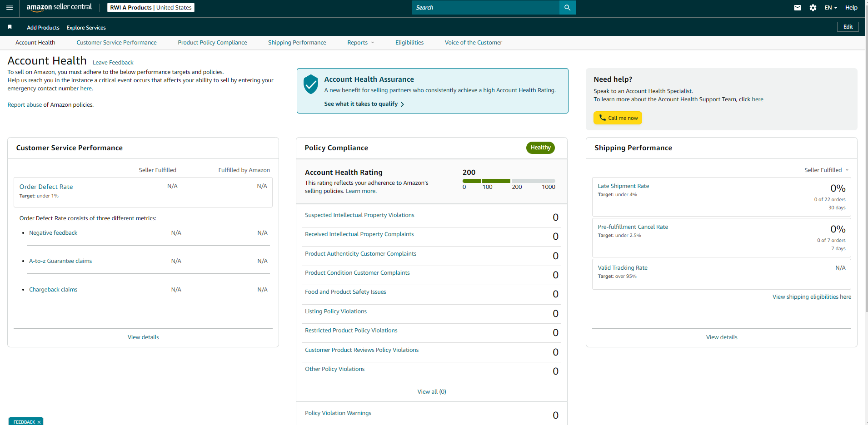This screenshot has height=425, width=868.
Task: Switch to Customer Service Performance tab
Action: [116, 43]
